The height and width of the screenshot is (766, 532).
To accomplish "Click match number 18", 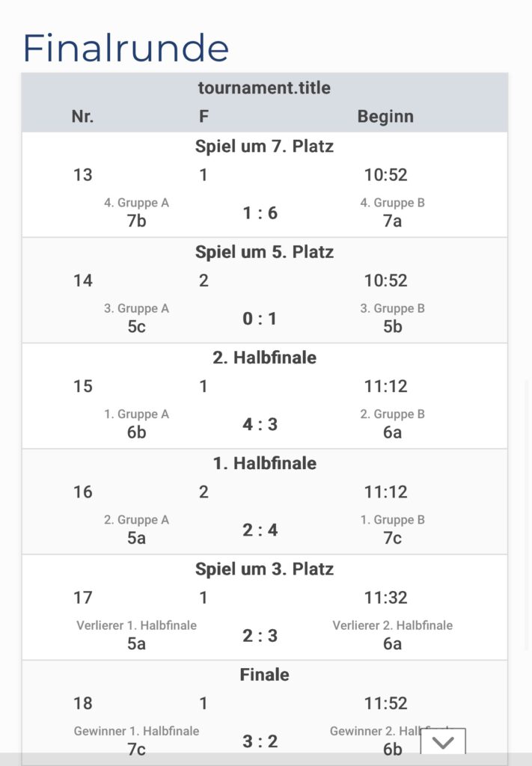I will click(x=82, y=703).
